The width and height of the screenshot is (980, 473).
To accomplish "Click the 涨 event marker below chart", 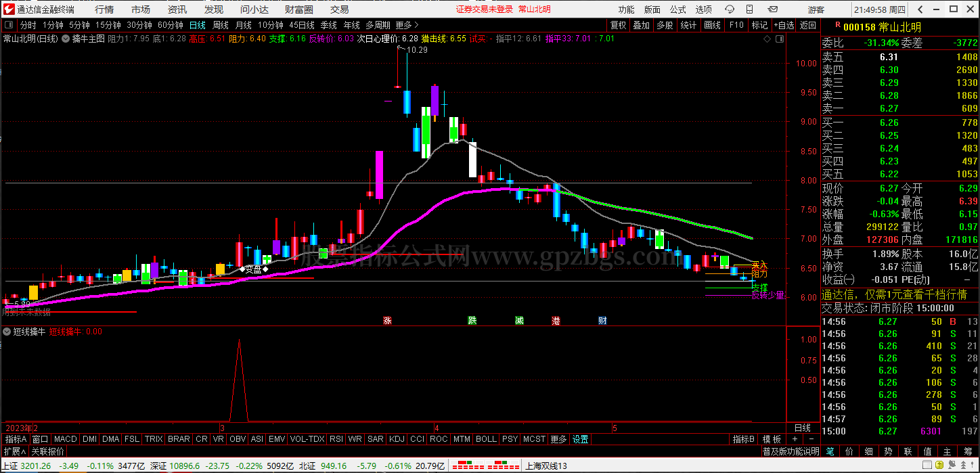I will click(x=388, y=320).
